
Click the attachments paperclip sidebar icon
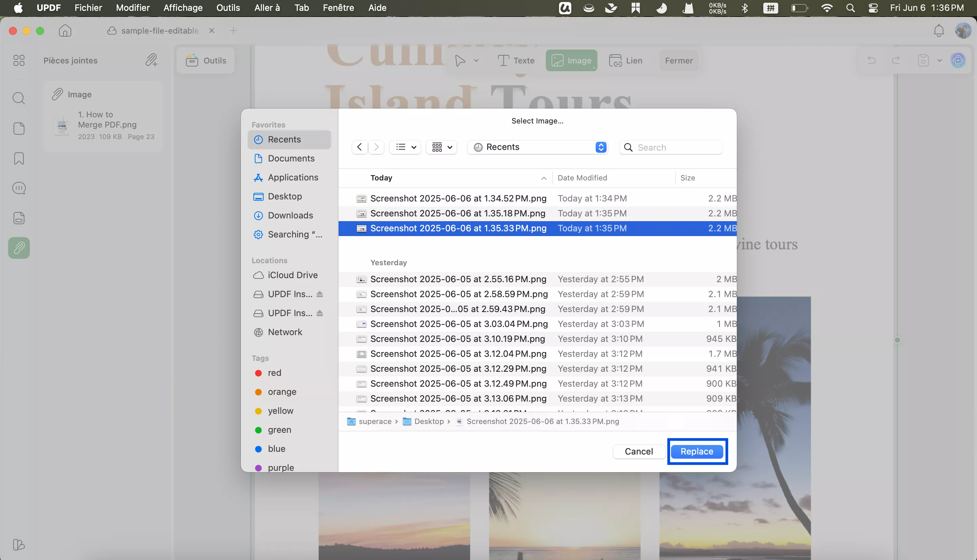[x=19, y=248]
